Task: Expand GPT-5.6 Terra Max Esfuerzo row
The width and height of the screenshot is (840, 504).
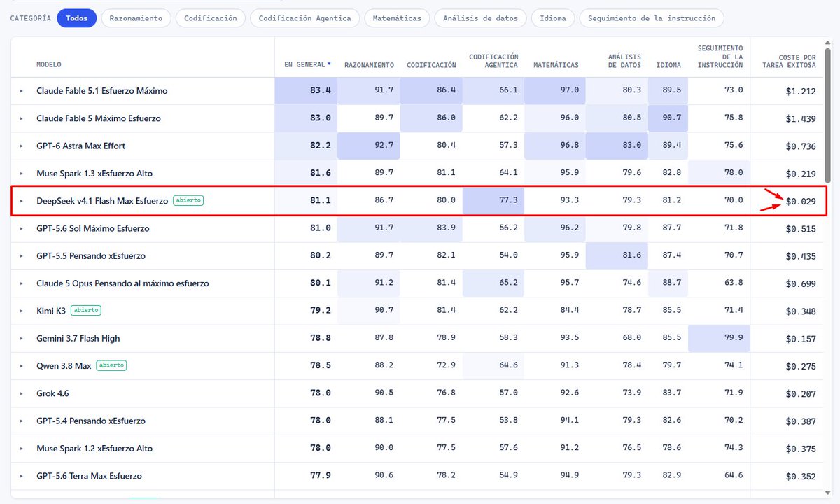Action: coord(21,476)
